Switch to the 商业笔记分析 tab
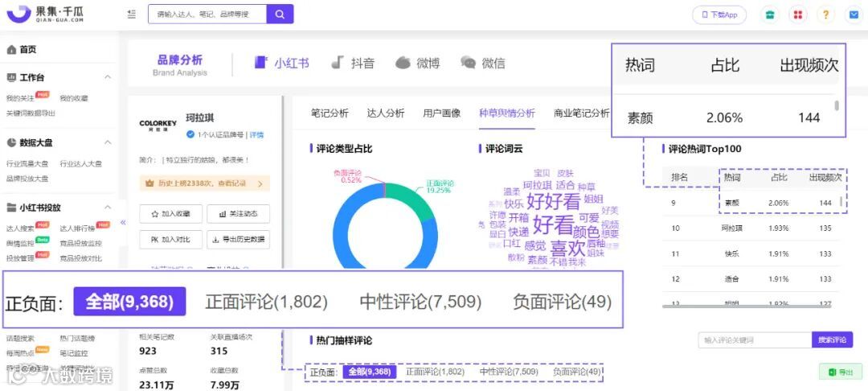Image resolution: width=868 pixels, height=391 pixels. (x=581, y=113)
